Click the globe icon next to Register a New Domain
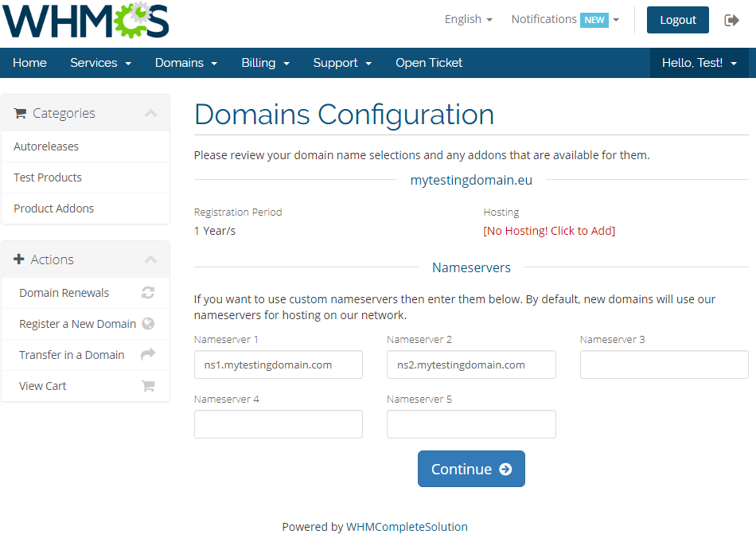756x542 pixels. (x=148, y=324)
